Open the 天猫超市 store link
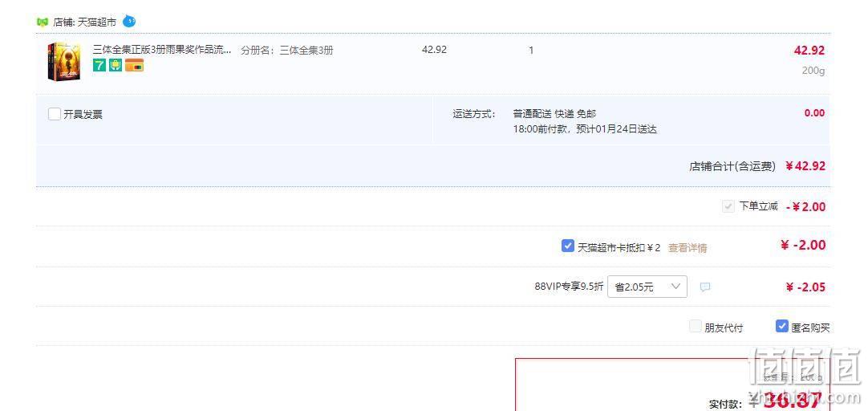The height and width of the screenshot is (411, 868). pyautogui.click(x=97, y=22)
